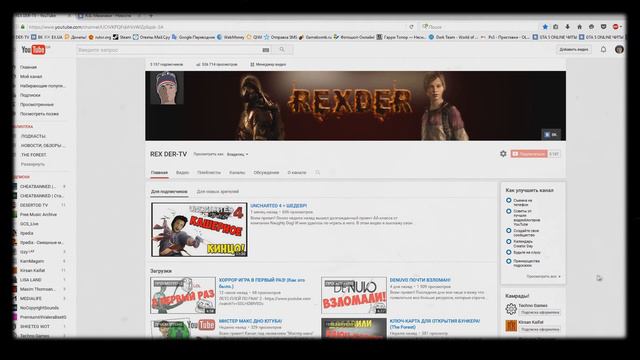Click the padlock icon in the address bar
This screenshot has height=360, width=640.
coord(23,27)
